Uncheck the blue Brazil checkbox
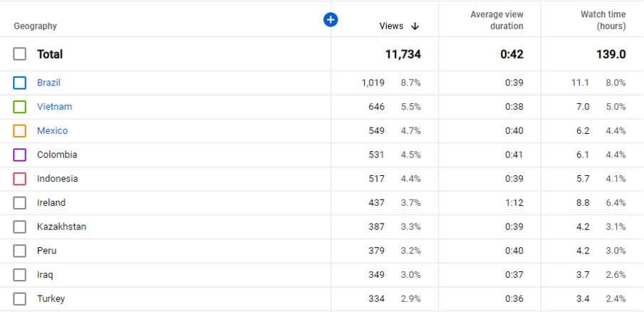 point(19,83)
